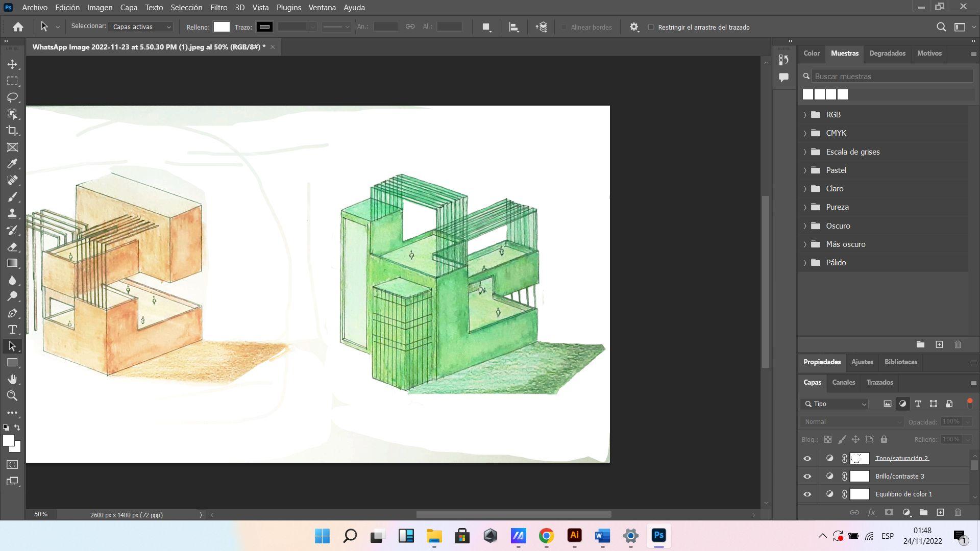Switch to the Degradados tab

887,54
